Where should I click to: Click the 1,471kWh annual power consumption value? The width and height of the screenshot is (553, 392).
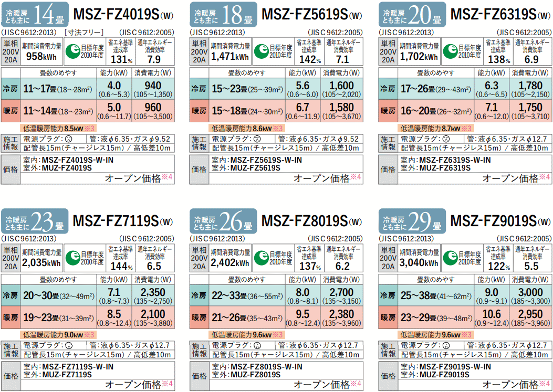pyautogui.click(x=230, y=56)
